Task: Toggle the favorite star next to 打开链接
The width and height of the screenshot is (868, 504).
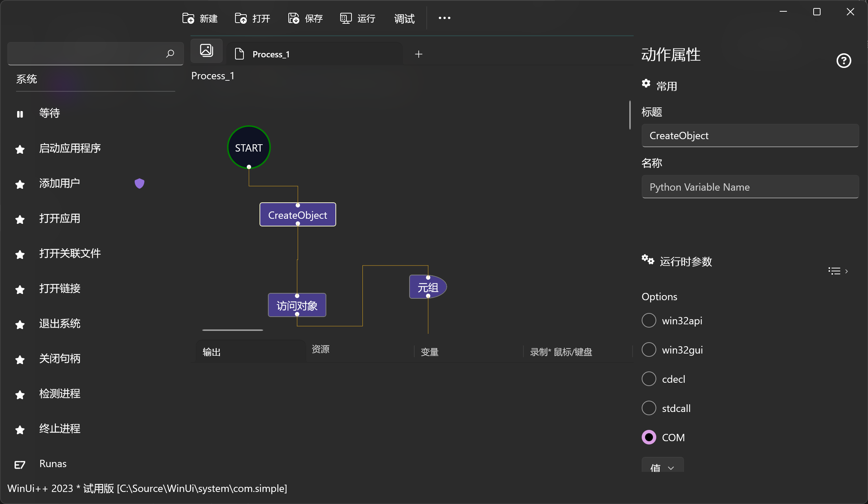Action: [x=20, y=290]
